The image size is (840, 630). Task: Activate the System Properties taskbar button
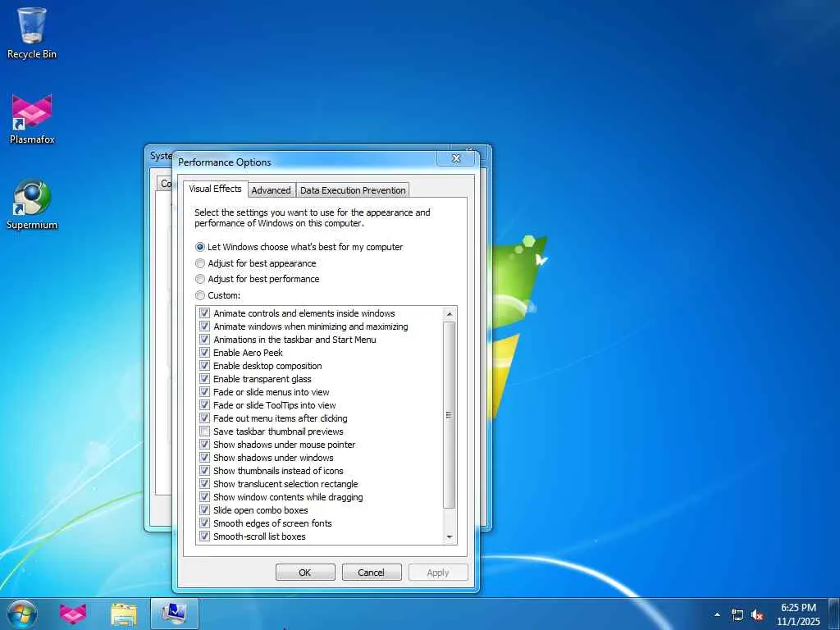coord(175,614)
